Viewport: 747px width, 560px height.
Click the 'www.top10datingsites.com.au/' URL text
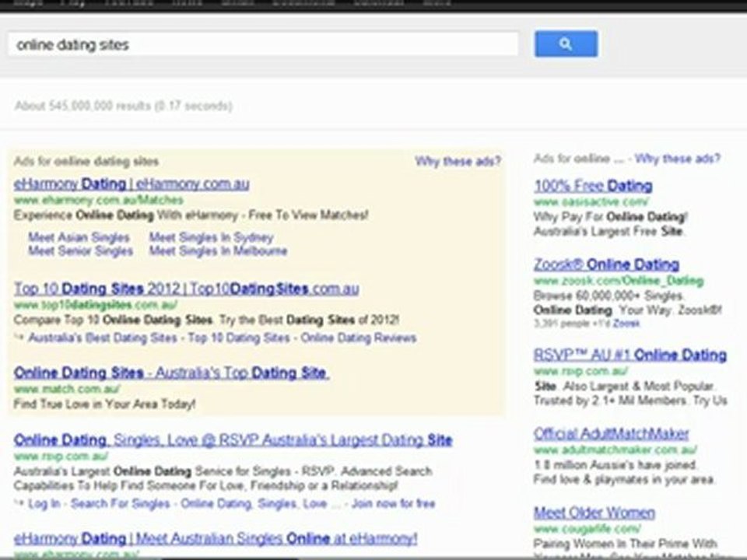tap(96, 305)
